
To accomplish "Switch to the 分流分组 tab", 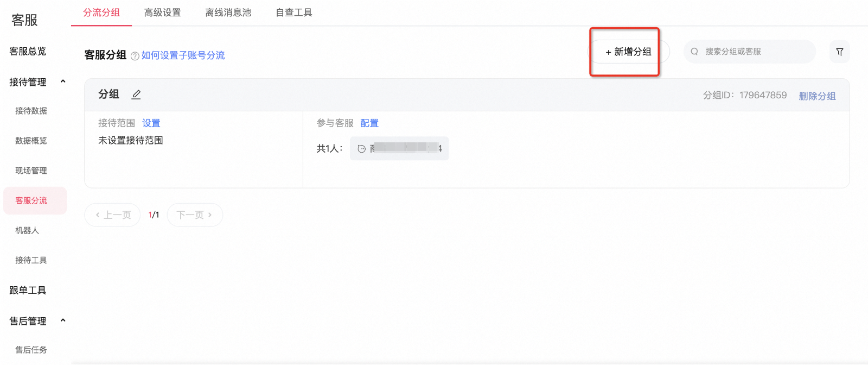I will 101,12.
